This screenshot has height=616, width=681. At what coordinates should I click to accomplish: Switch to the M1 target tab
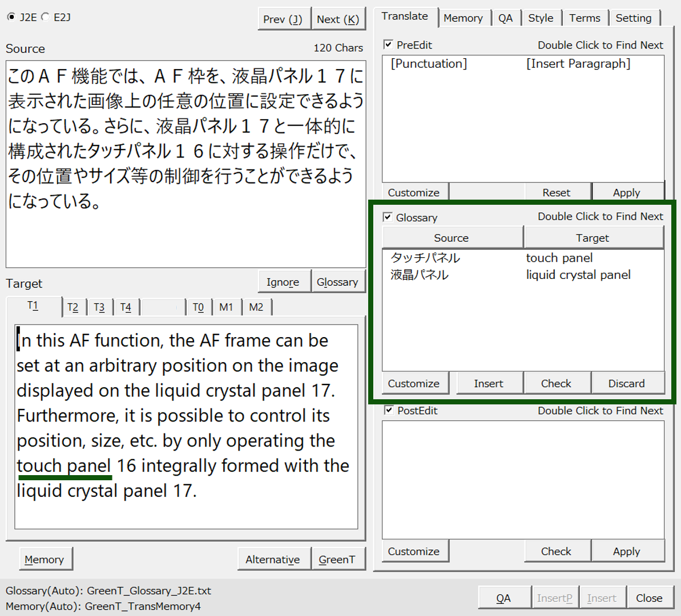[x=226, y=307]
